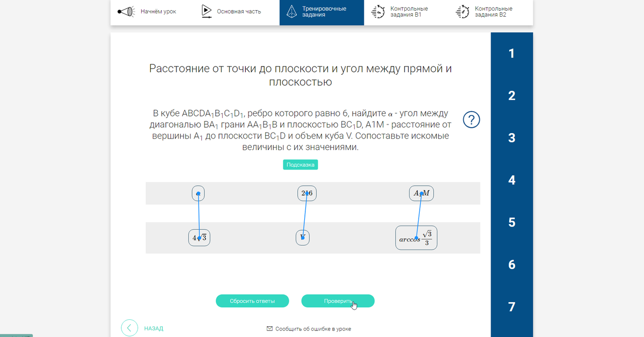Click the НАЗАД link

pos(153,328)
